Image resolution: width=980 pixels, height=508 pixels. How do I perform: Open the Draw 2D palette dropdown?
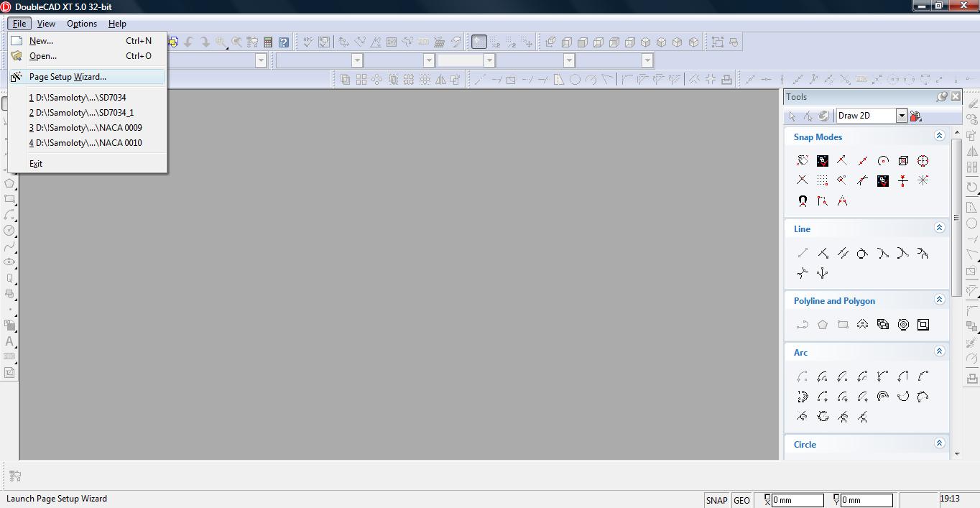pyautogui.click(x=901, y=116)
